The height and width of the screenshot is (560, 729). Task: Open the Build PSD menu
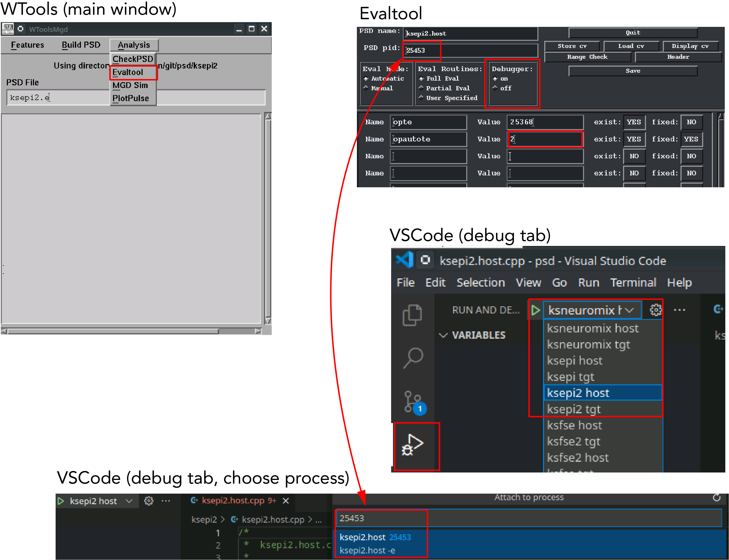[81, 45]
